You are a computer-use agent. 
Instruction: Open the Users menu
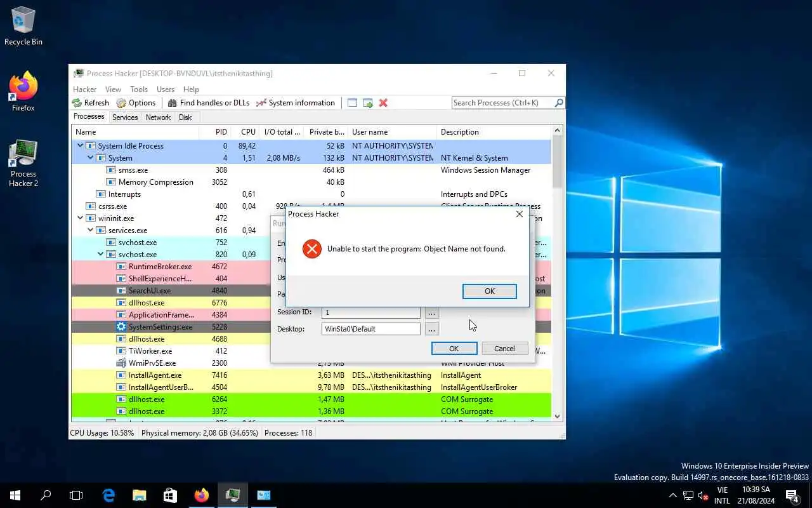tap(166, 90)
